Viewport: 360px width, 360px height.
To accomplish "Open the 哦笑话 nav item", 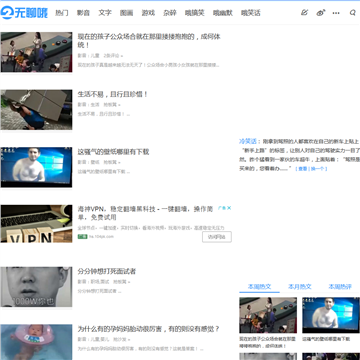I will pyautogui.click(x=251, y=13).
